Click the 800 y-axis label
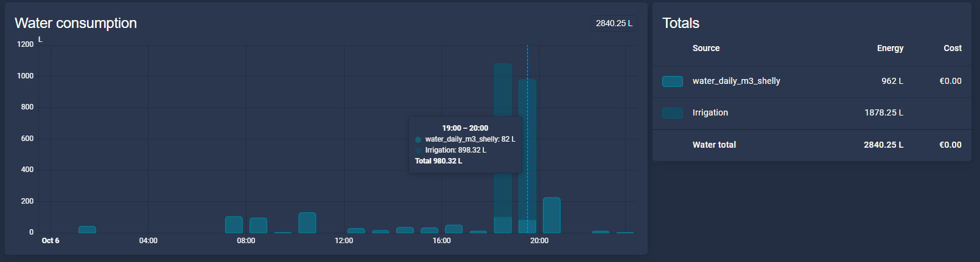The width and height of the screenshot is (980, 262). (27, 107)
